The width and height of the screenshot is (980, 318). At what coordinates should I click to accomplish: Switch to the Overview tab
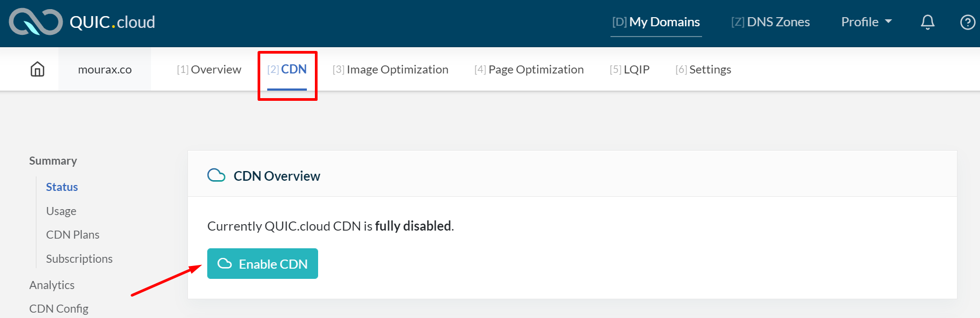209,69
